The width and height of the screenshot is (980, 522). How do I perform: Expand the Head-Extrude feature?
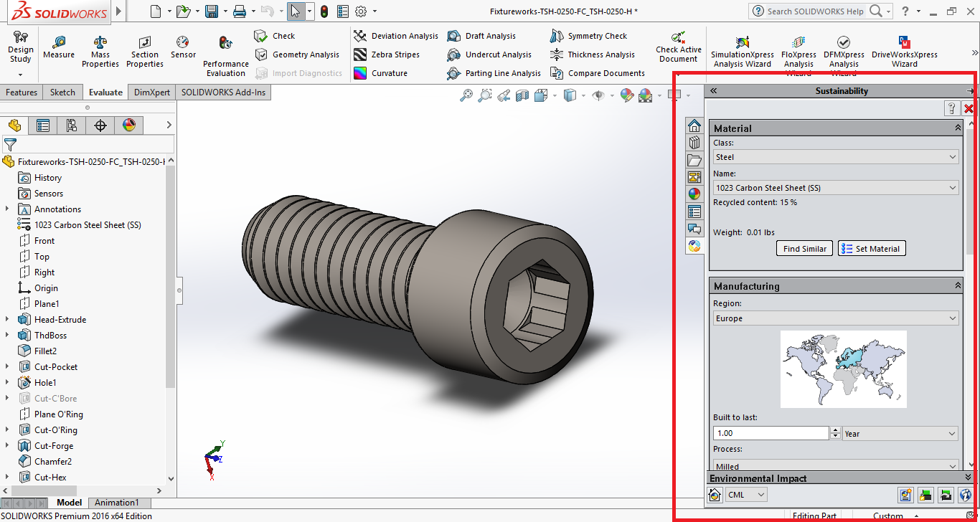7,320
